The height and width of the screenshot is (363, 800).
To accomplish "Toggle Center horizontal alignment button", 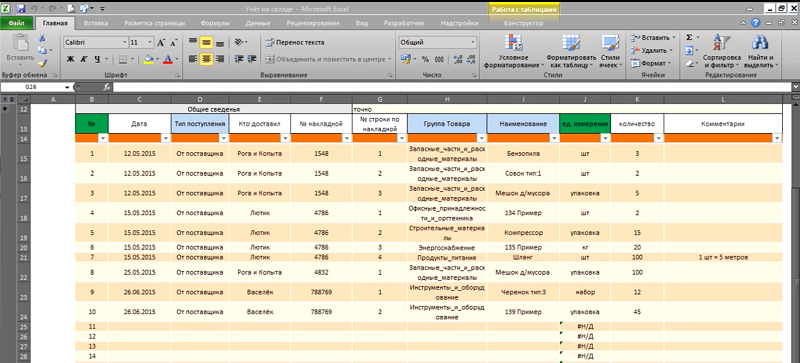I will point(206,59).
